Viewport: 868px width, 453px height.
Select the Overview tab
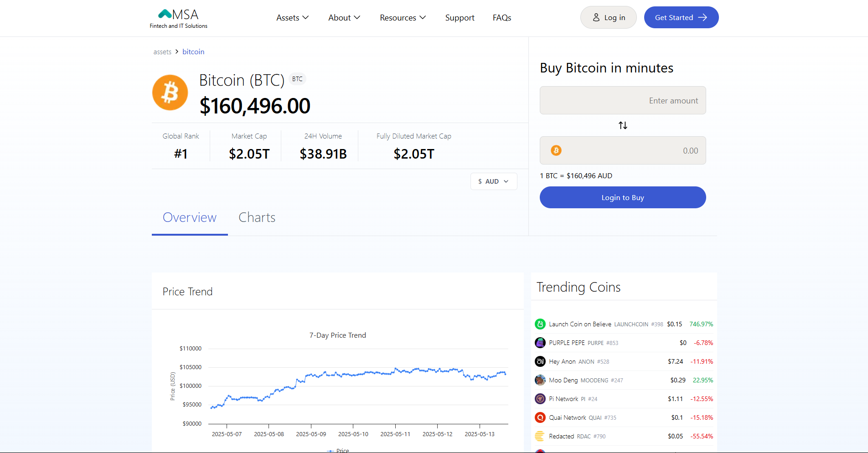click(190, 217)
